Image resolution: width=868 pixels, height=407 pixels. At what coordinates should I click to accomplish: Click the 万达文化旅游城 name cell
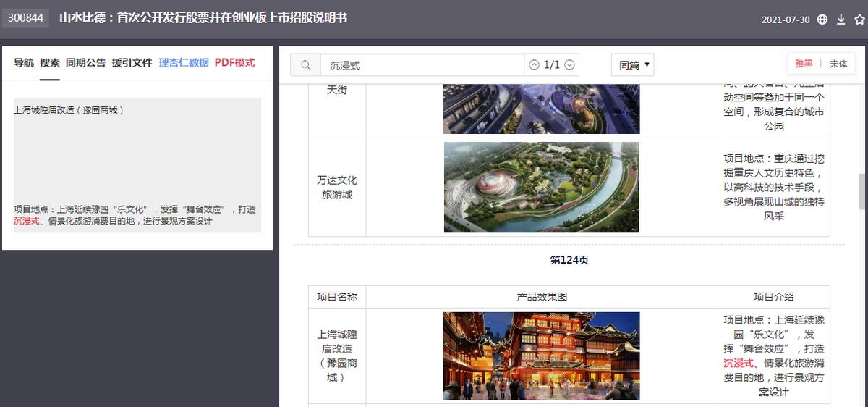(x=337, y=188)
